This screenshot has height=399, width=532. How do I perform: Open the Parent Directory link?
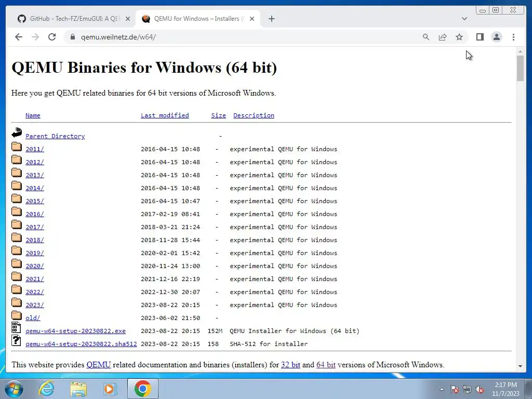55,136
